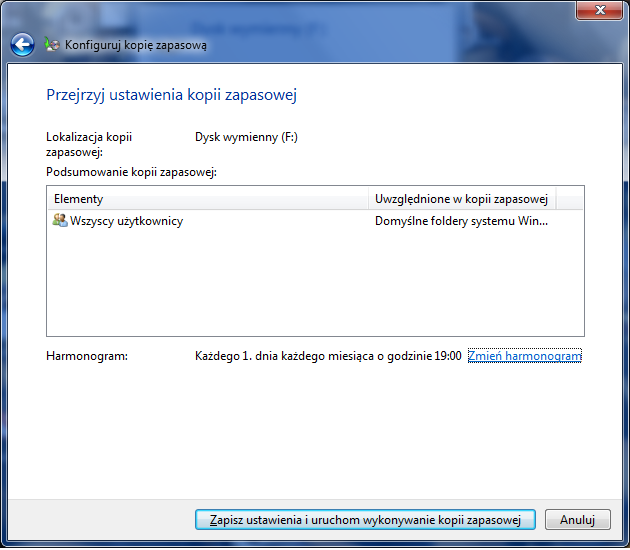Click the Domyślne foldery systemu Win... cell

[461, 221]
